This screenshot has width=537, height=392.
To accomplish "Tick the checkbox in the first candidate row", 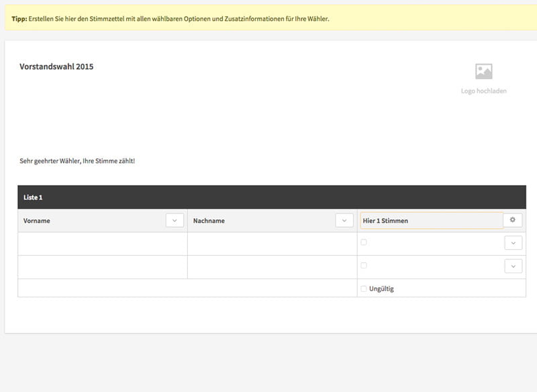I will (364, 242).
